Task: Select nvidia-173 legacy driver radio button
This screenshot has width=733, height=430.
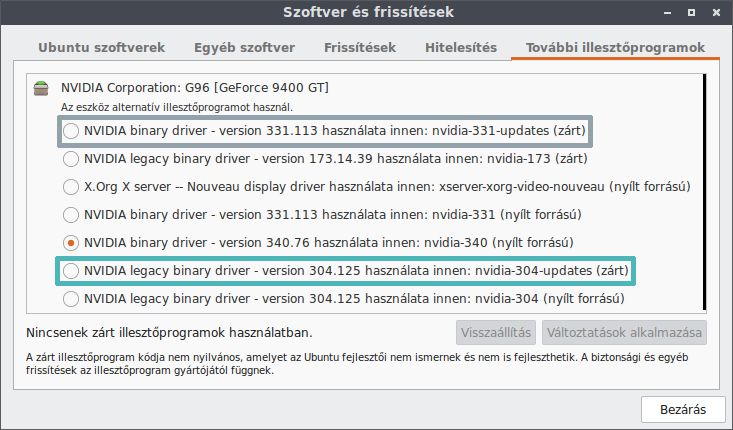Action: click(71, 159)
